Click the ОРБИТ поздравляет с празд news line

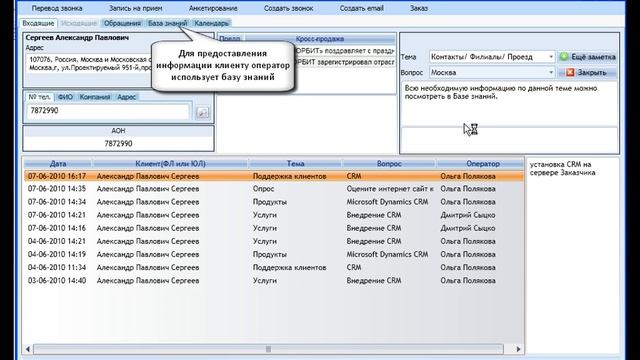tap(344, 51)
